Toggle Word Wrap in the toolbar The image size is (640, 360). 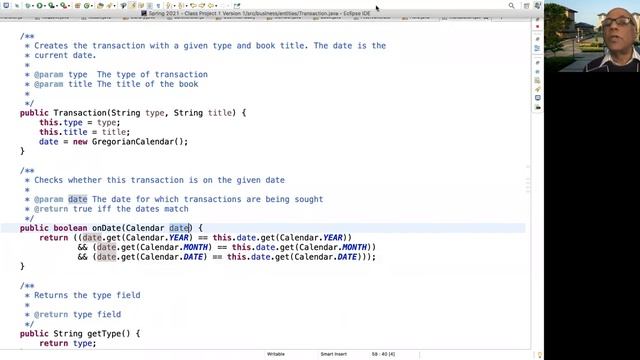tap(141, 6)
